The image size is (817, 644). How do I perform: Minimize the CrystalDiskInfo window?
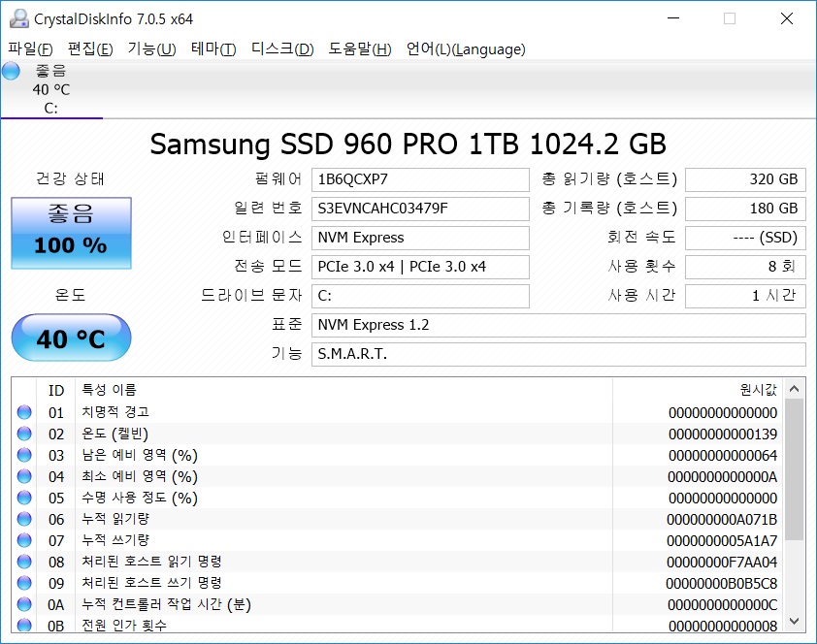[x=673, y=18]
